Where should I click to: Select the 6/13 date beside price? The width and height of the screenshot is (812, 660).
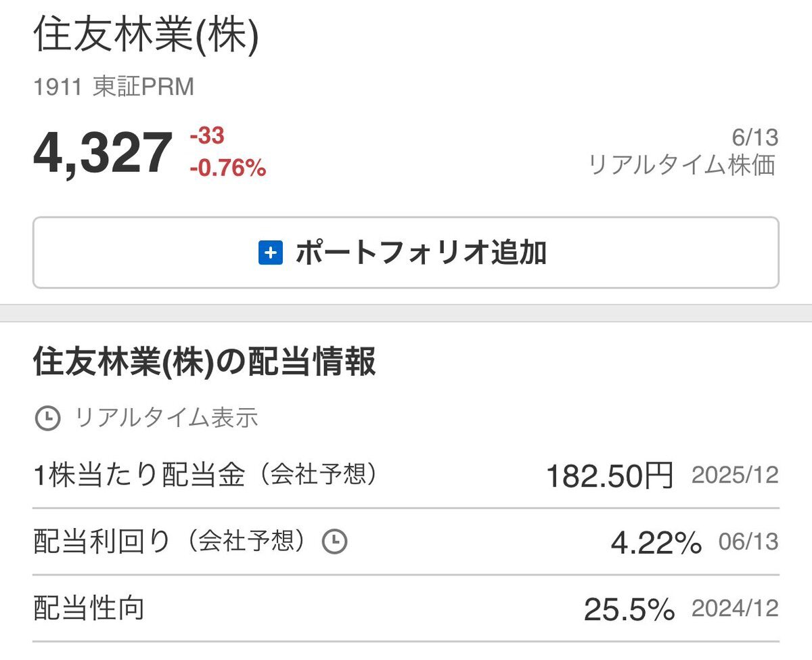tap(755, 138)
